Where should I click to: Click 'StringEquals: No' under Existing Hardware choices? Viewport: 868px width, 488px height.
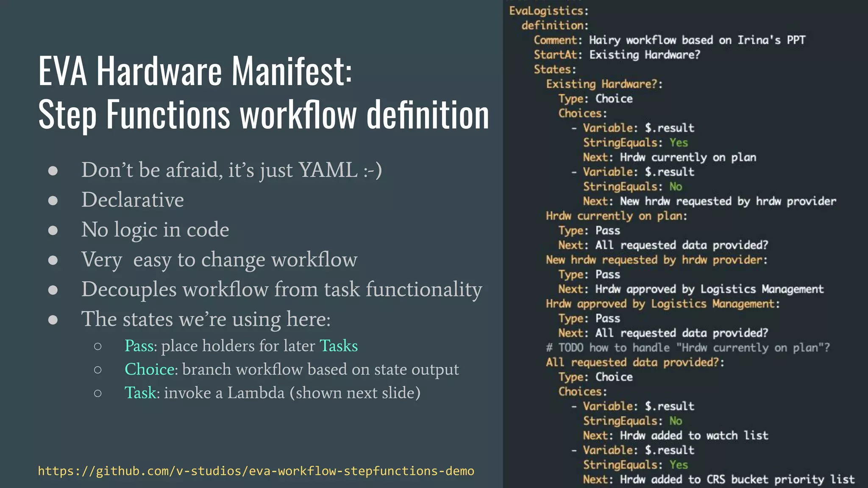point(632,187)
